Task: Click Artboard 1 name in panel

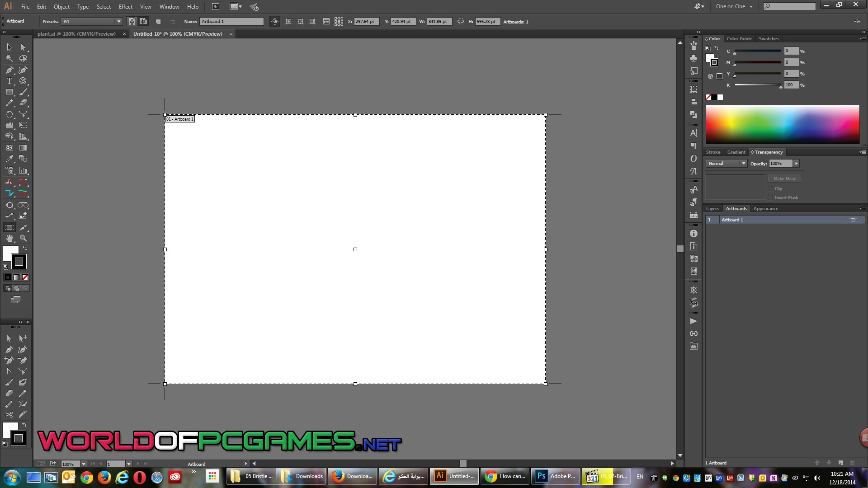Action: (x=732, y=219)
